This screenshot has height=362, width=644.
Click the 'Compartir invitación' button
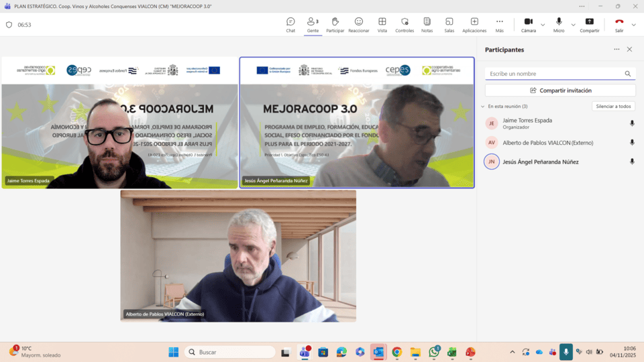(560, 90)
